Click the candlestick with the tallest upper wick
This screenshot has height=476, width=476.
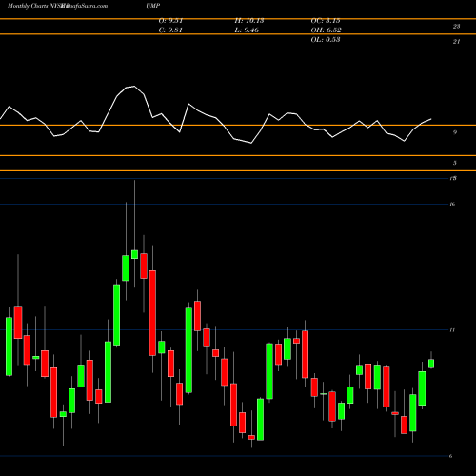tap(134, 254)
